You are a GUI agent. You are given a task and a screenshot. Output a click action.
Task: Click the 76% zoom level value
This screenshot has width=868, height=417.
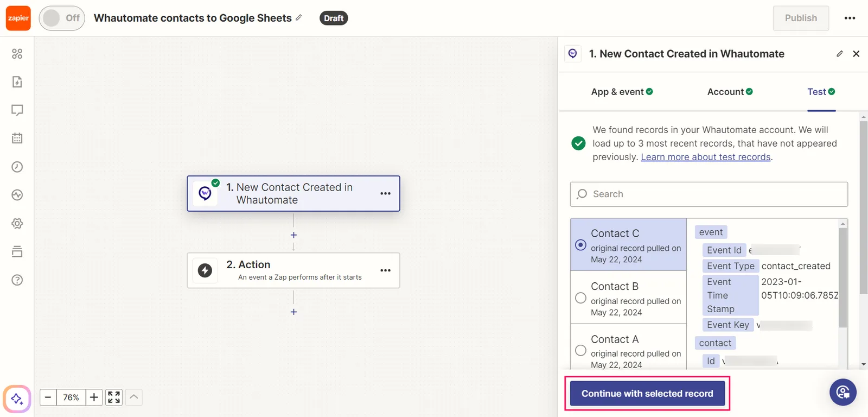71,397
